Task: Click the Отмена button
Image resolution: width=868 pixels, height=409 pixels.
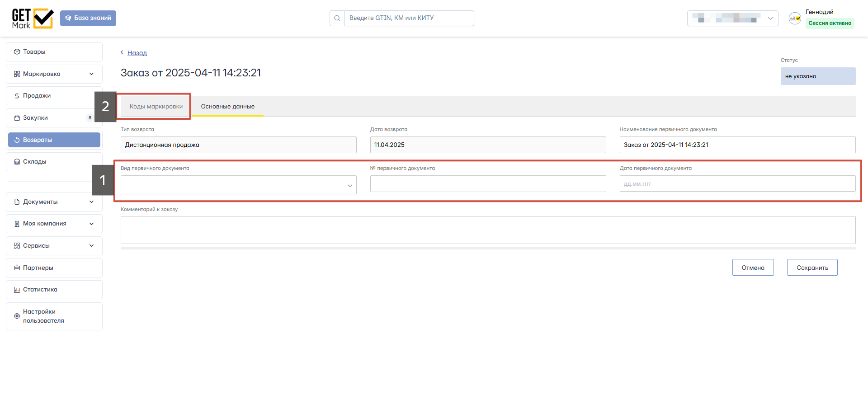Action: coord(753,268)
